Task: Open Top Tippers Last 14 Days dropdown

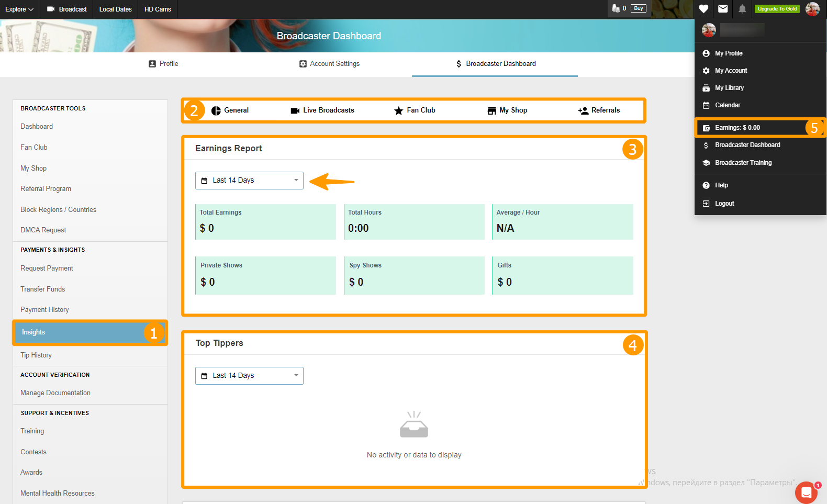Action: 249,376
